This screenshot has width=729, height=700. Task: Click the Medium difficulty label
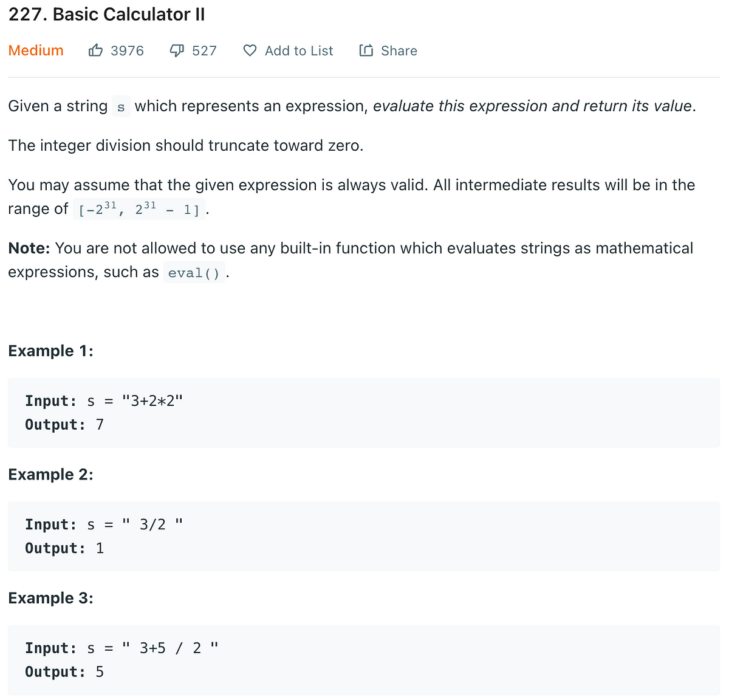point(36,50)
